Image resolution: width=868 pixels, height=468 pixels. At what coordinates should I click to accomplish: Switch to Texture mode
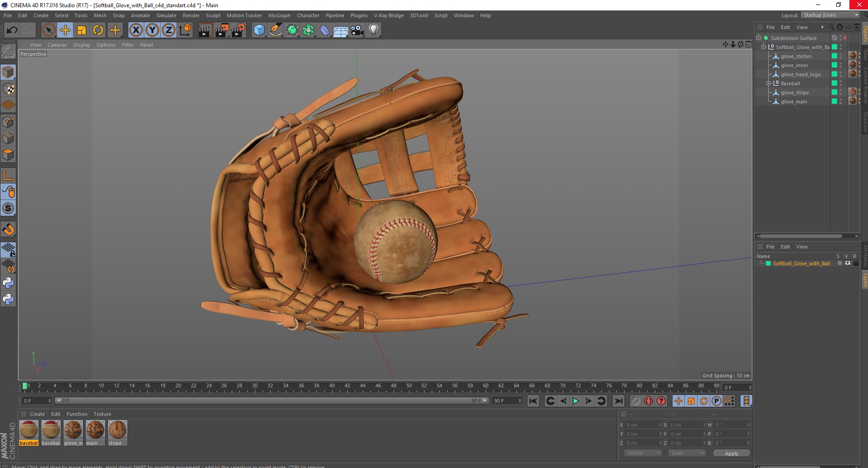click(x=8, y=89)
